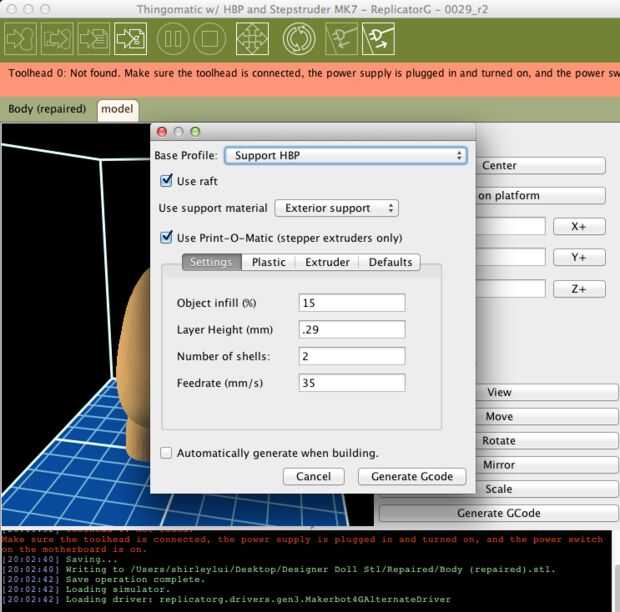620x612 pixels.
Task: Toggle the Use raft checkbox
Action: (x=167, y=182)
